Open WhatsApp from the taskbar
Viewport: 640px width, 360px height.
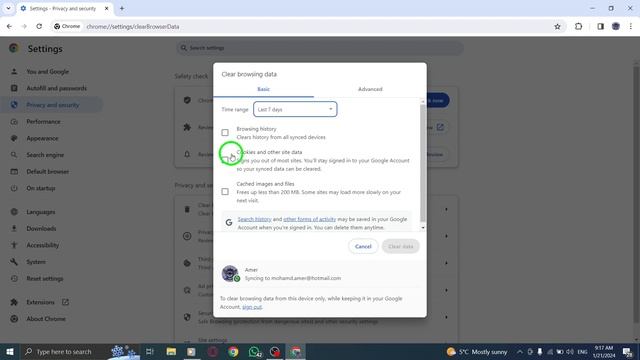255,351
